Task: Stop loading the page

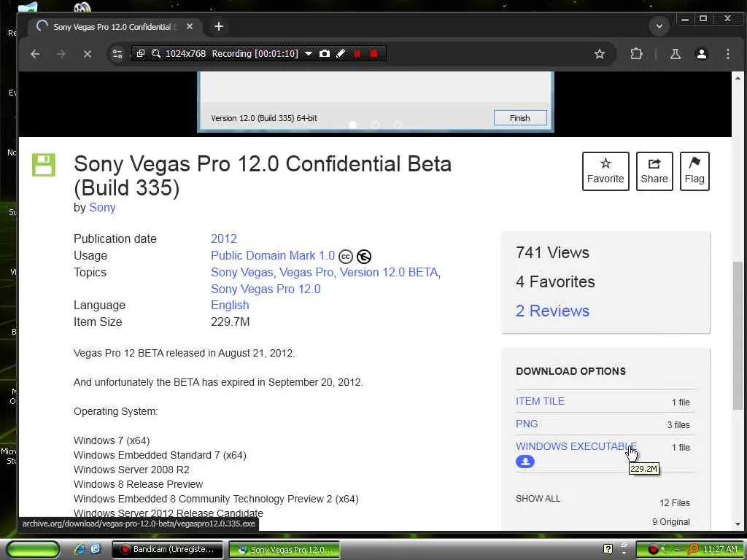Action: (88, 54)
